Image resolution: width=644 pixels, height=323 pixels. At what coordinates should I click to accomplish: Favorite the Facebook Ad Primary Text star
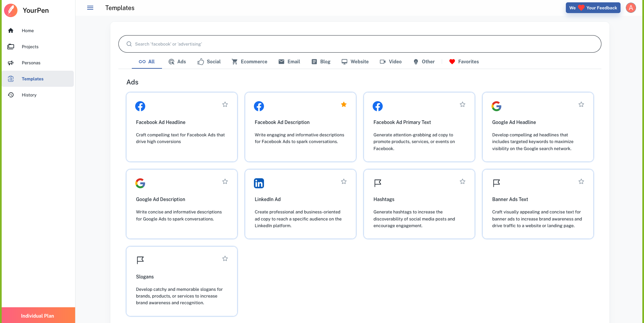463,105
